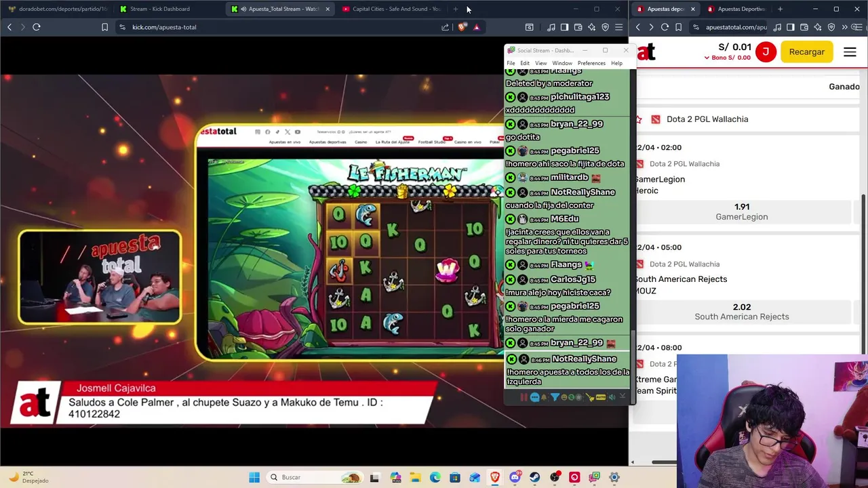Viewport: 868px width, 488px height.
Task: Reload the kick.com page
Action: pos(37,27)
